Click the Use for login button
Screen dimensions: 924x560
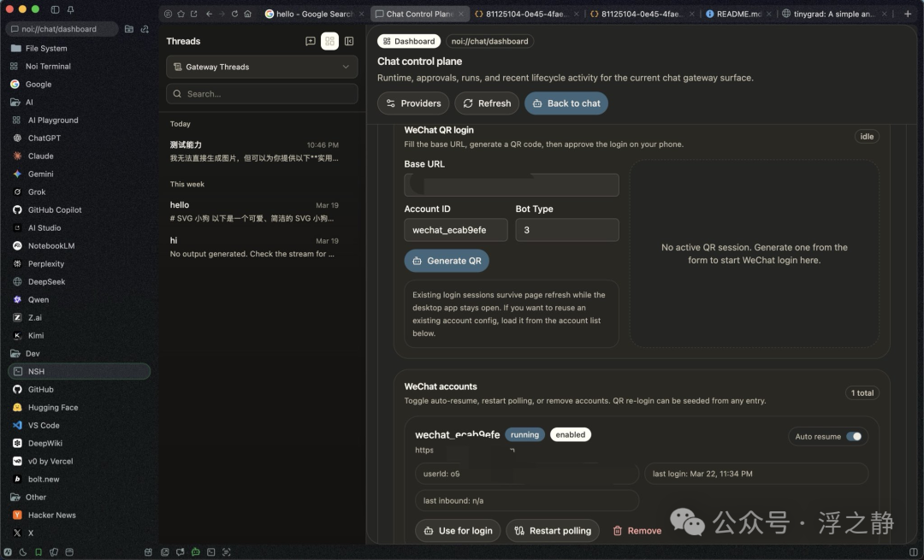[x=458, y=531]
